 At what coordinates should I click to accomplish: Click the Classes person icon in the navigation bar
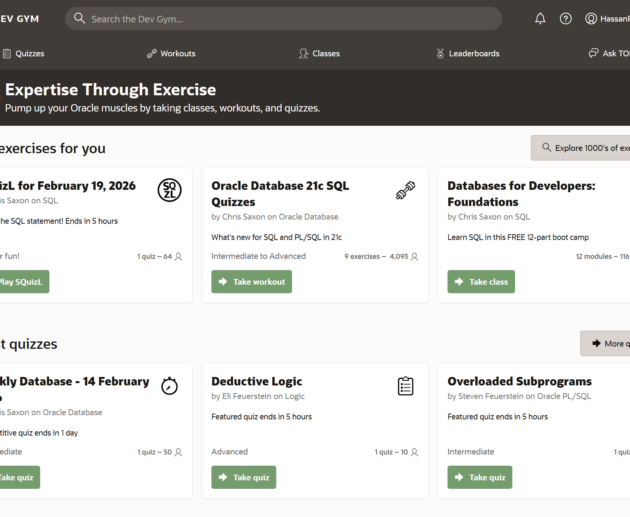[303, 53]
